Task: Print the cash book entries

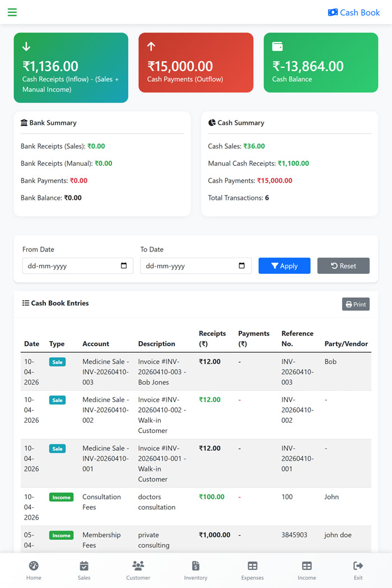Action: pos(356,304)
